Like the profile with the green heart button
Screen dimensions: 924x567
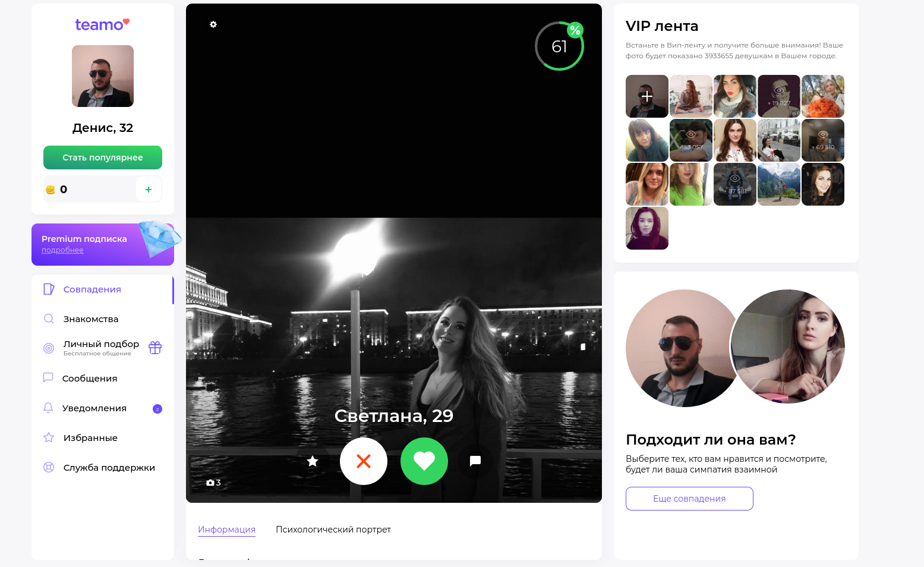click(424, 461)
